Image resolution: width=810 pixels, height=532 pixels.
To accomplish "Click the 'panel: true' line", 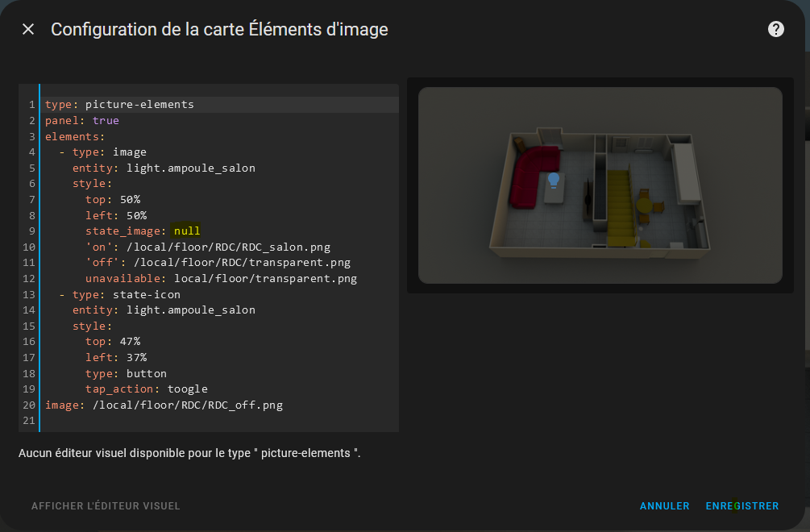I will [x=82, y=121].
